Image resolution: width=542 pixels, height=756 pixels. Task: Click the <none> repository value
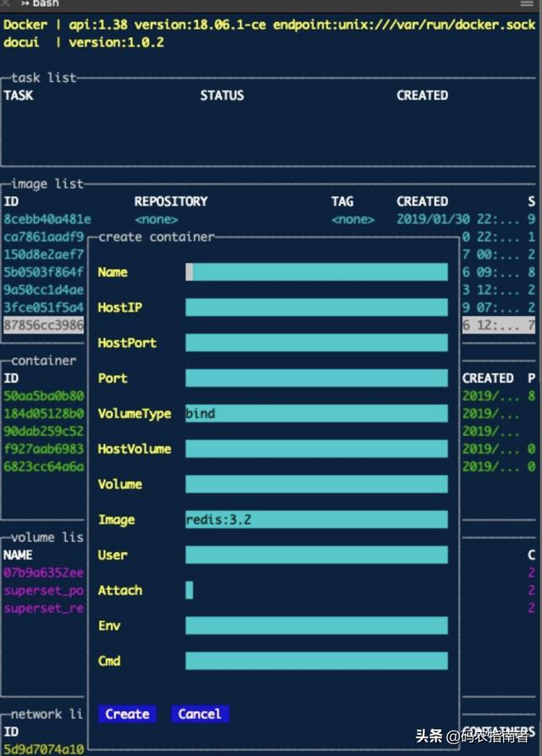click(x=157, y=219)
